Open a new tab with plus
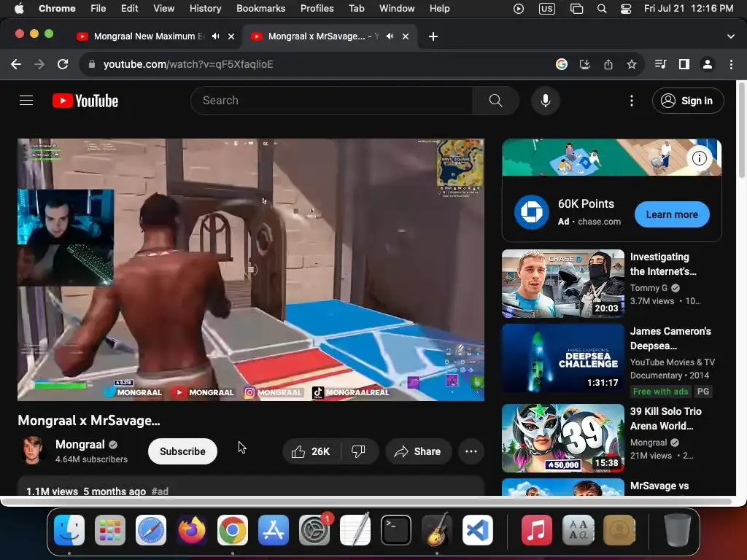Viewport: 747px width, 560px height. tap(433, 36)
